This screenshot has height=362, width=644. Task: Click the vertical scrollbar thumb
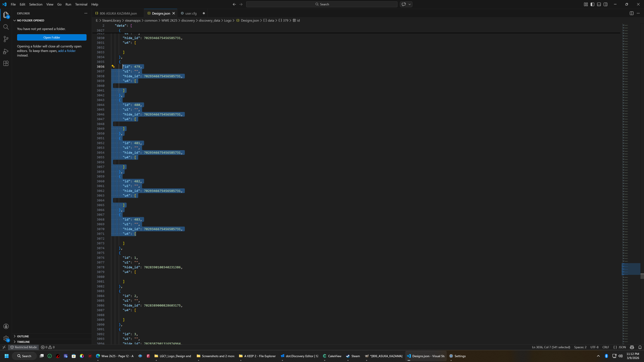[x=642, y=276]
